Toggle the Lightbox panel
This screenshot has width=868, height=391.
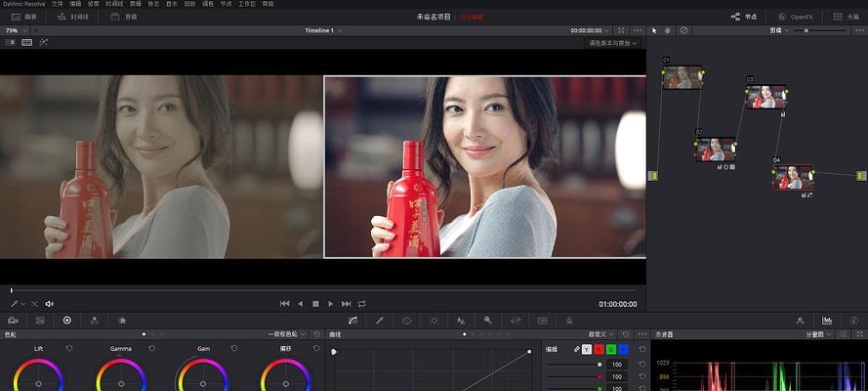coord(846,17)
